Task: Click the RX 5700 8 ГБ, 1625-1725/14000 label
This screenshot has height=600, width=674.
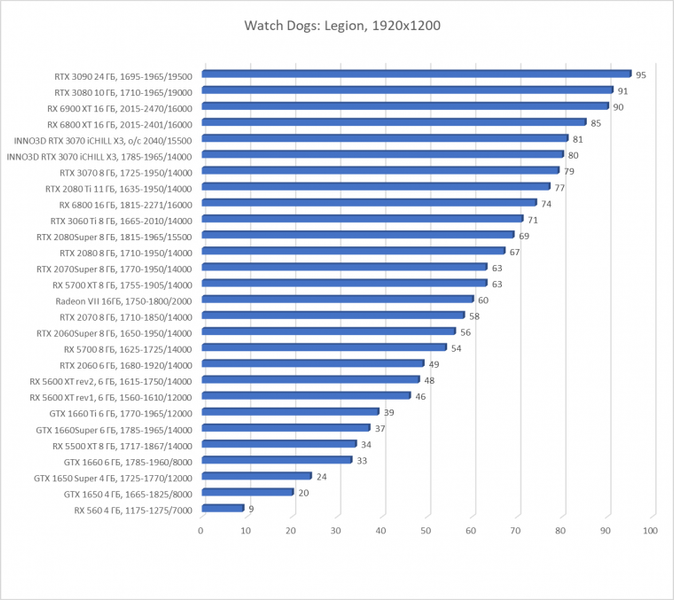Action: pyautogui.click(x=128, y=349)
